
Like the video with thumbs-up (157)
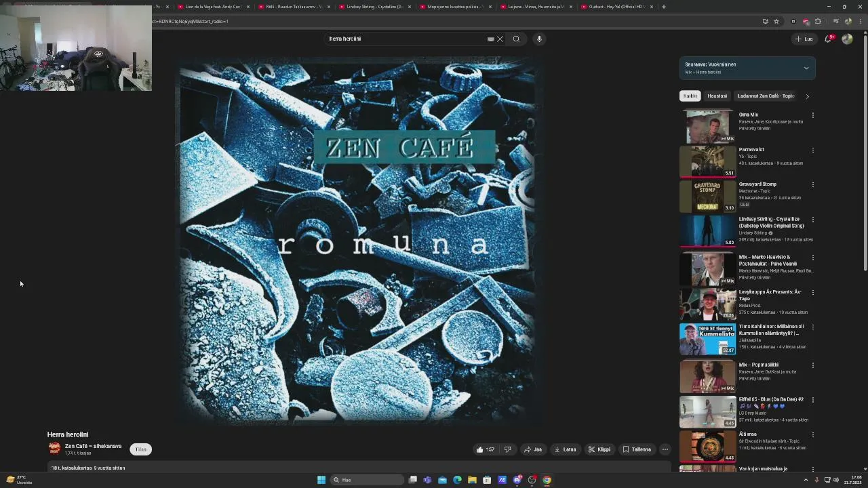point(486,449)
